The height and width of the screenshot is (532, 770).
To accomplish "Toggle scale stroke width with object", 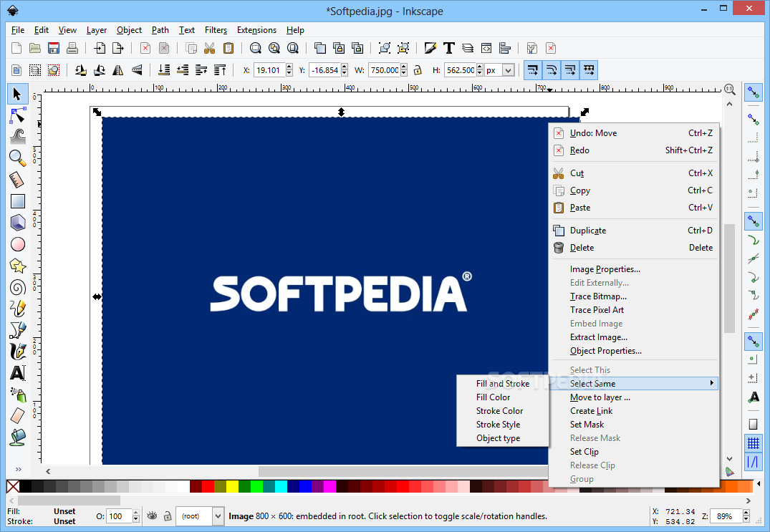I will pos(533,70).
